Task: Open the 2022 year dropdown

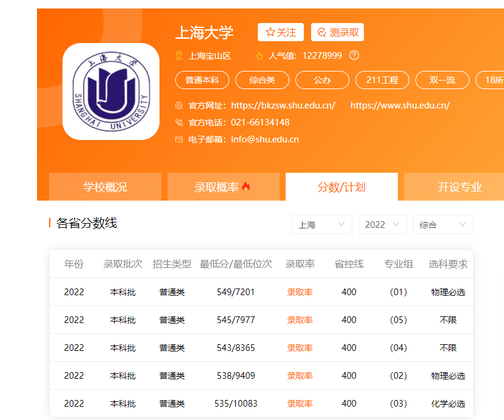Action: pos(383,224)
